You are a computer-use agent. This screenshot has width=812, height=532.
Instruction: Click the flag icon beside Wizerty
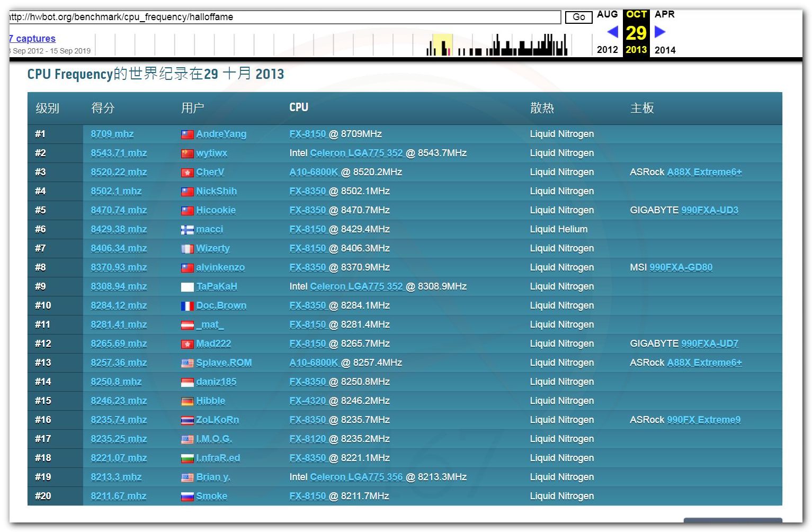click(x=187, y=249)
